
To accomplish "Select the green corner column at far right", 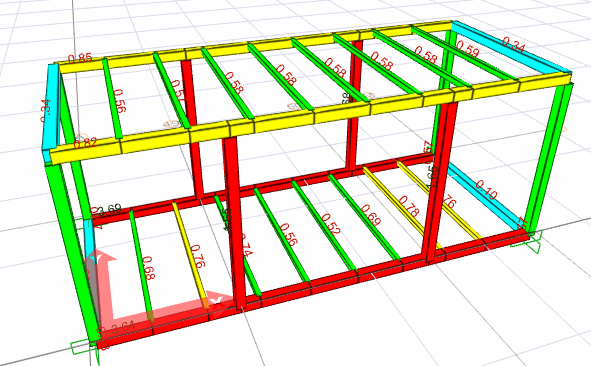I will [x=550, y=157].
